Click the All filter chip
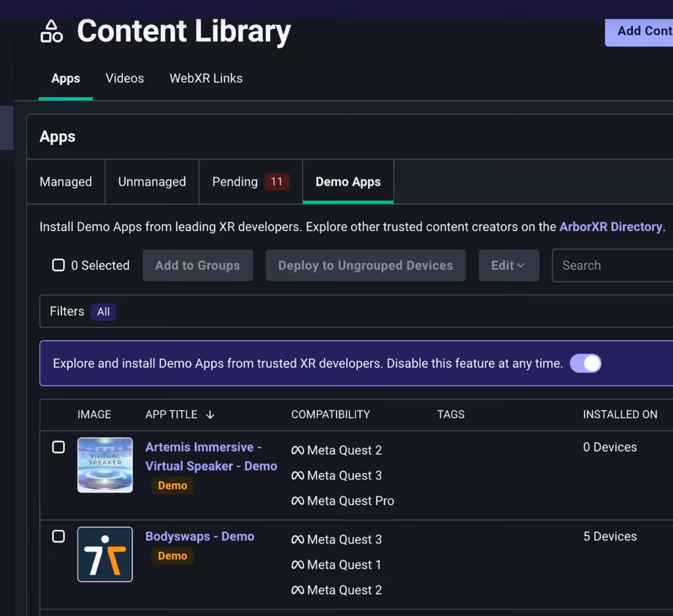This screenshot has width=673, height=616. (x=103, y=312)
